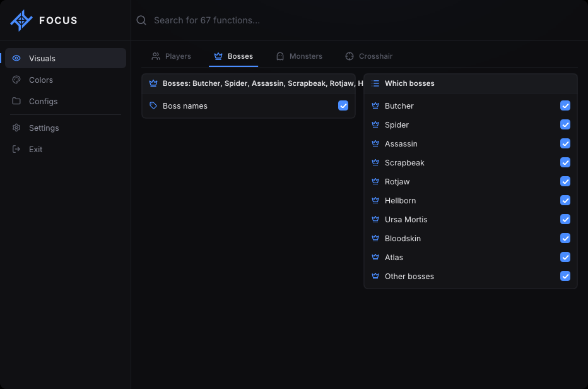Click the gear icon beside Settings
Screen dimensions: 588x389
tap(16, 128)
